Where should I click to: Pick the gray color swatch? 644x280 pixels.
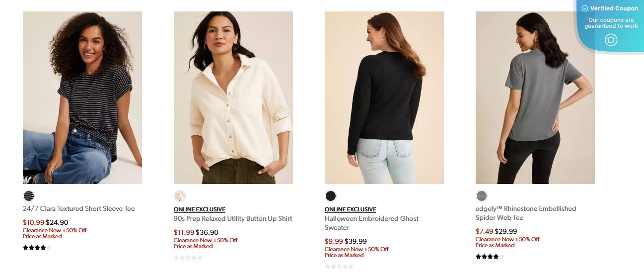point(482,196)
